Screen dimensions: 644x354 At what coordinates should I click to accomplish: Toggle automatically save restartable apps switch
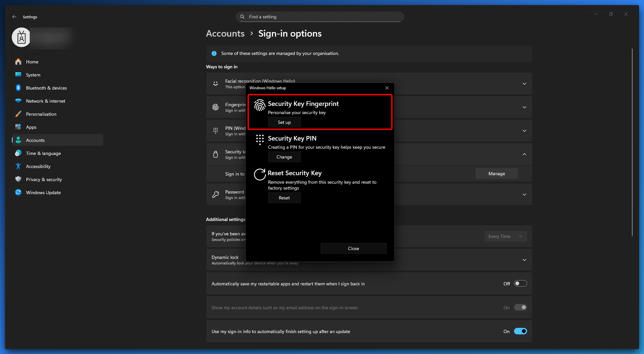click(520, 284)
